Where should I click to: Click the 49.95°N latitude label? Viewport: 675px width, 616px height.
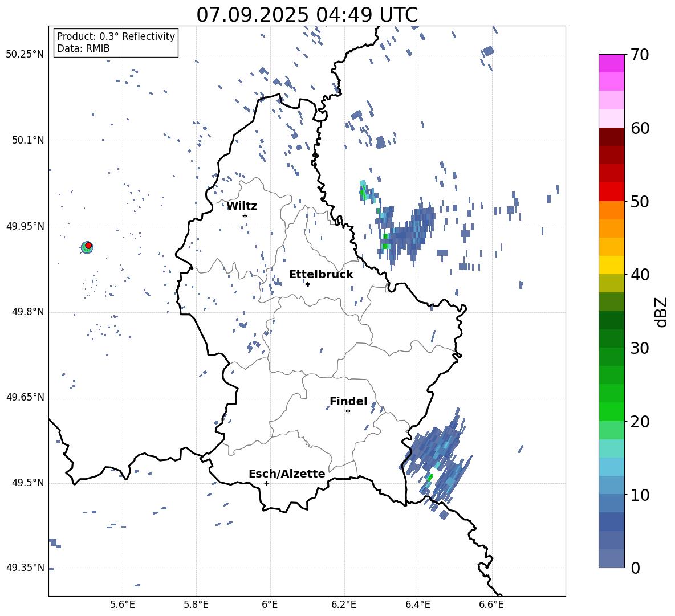point(25,226)
